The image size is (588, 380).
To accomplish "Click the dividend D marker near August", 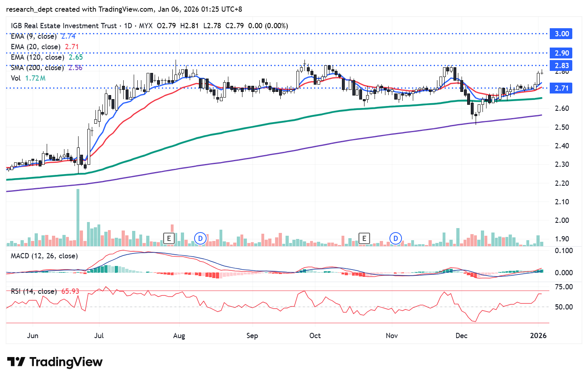I will (x=200, y=238).
